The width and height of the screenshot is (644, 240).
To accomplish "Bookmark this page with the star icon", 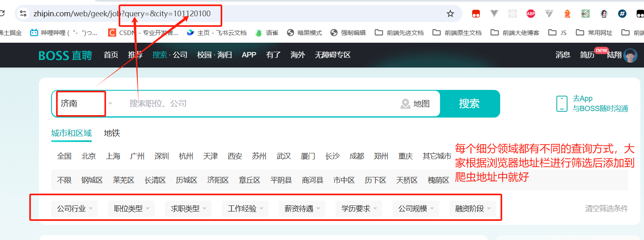I will tap(450, 14).
